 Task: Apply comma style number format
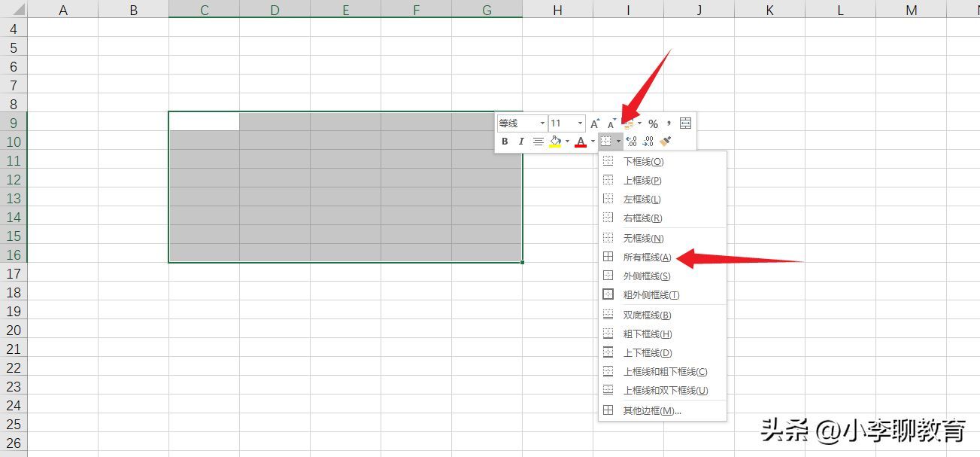[669, 122]
